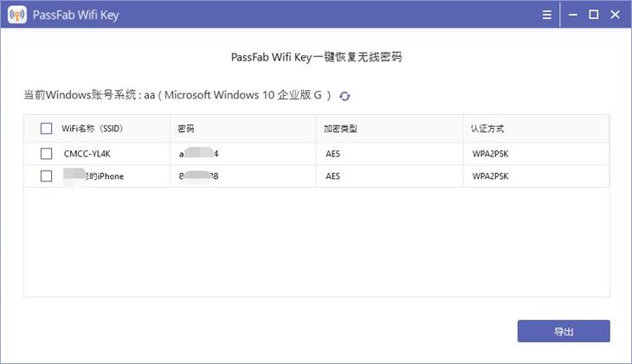Select the CMCC-YL4K network name
Screen dimensions: 632x364
tap(87, 154)
